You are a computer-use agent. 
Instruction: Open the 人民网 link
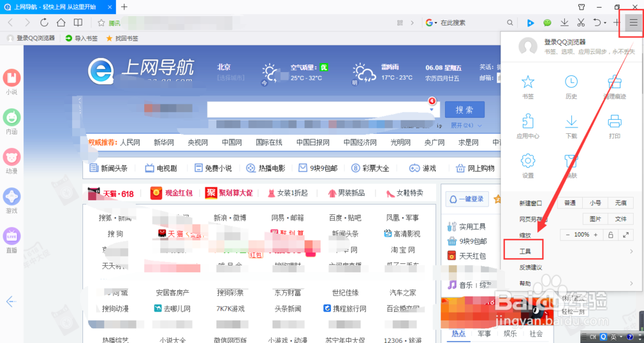click(x=130, y=142)
